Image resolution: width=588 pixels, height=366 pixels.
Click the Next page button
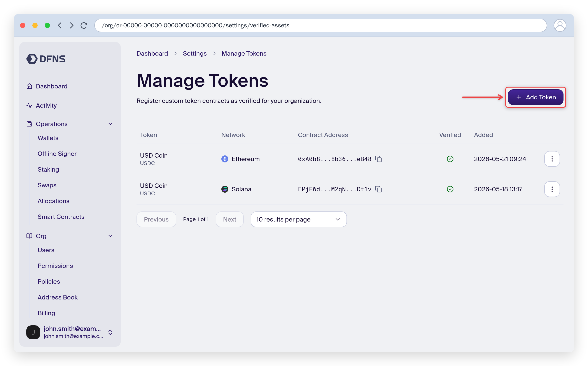coord(229,219)
